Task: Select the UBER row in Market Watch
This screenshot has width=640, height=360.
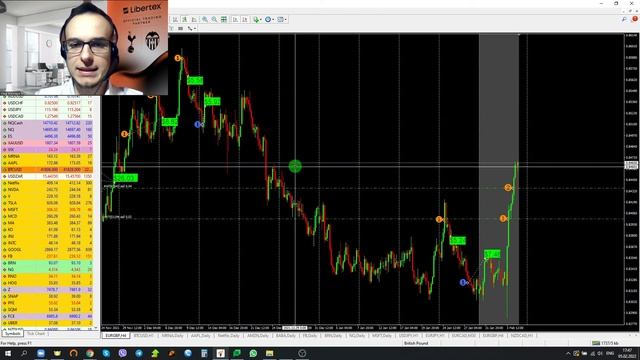Action: pos(47,322)
